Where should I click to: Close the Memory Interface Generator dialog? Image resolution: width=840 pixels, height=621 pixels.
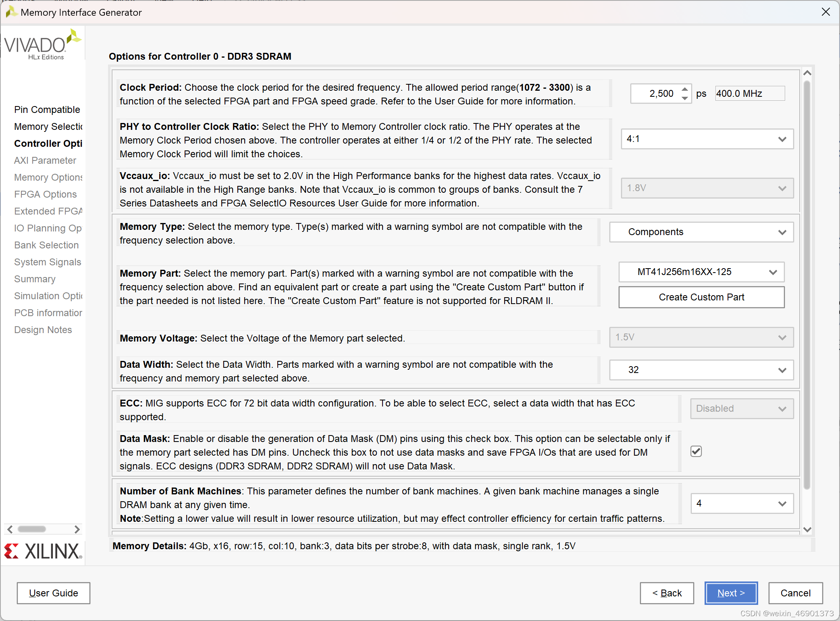(825, 12)
